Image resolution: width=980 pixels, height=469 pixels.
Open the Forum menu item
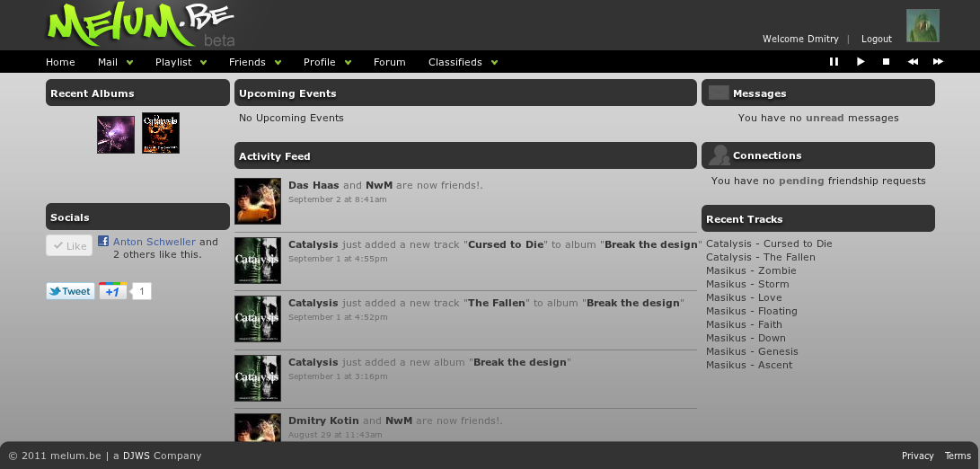pos(389,62)
